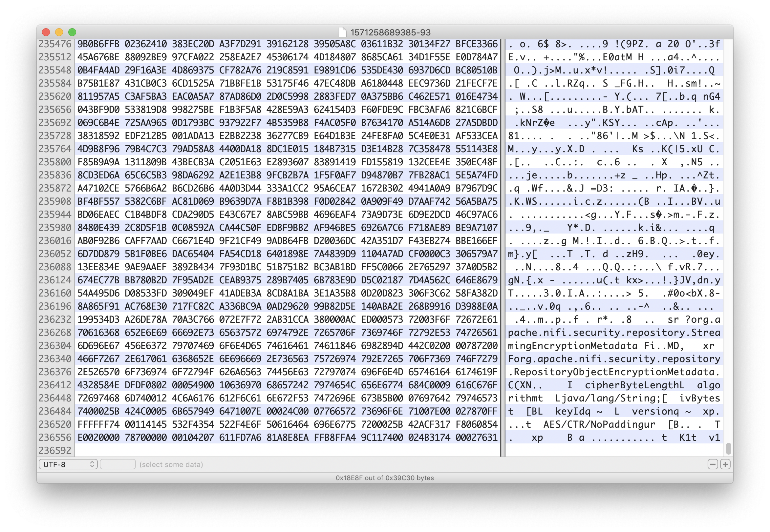
Task: Click the minus button in the data inspector bar
Action: [713, 464]
